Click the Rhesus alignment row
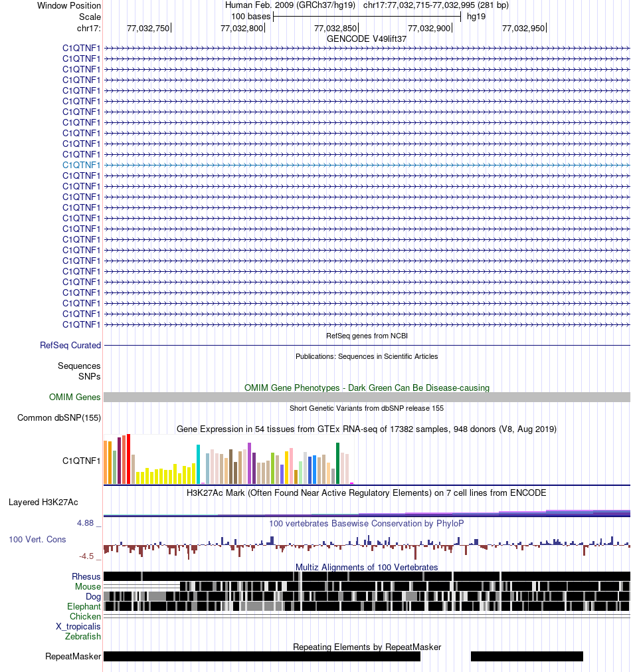This screenshot has height=672, width=631. coord(367,576)
